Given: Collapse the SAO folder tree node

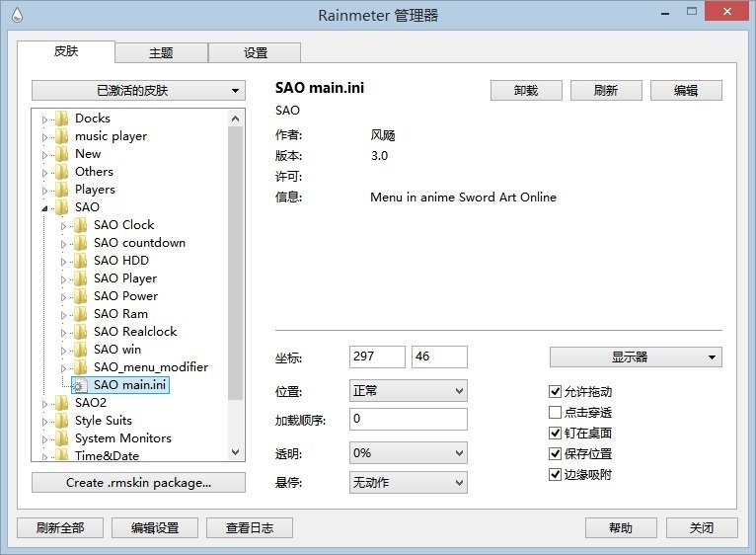Looking at the screenshot, I should coord(44,208).
